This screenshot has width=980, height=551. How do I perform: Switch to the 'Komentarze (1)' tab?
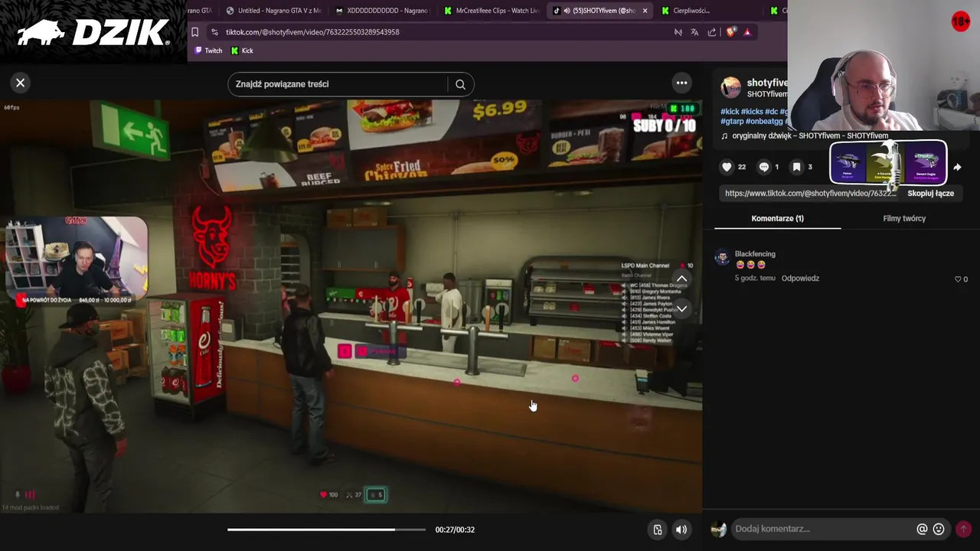pyautogui.click(x=777, y=218)
